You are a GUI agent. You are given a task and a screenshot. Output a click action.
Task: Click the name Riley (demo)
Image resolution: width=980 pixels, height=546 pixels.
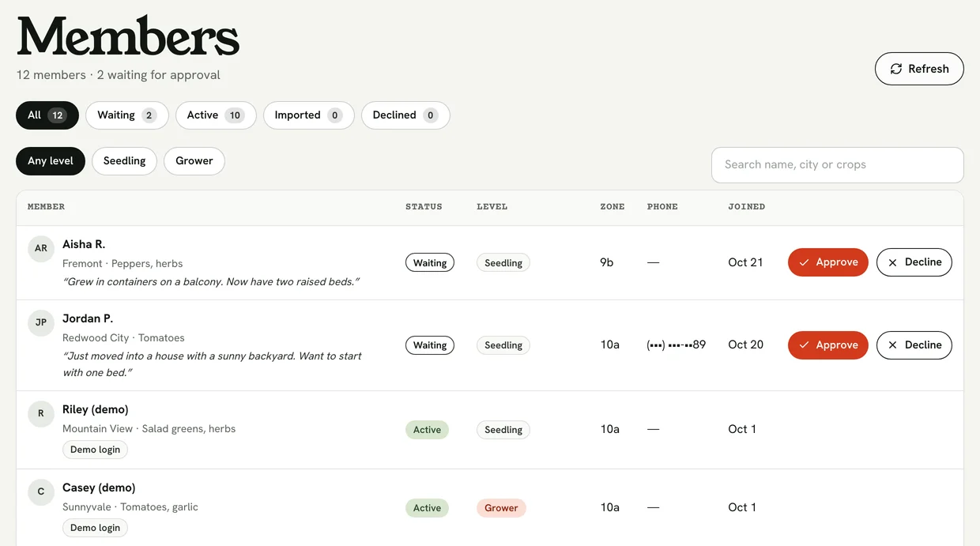tap(96, 410)
